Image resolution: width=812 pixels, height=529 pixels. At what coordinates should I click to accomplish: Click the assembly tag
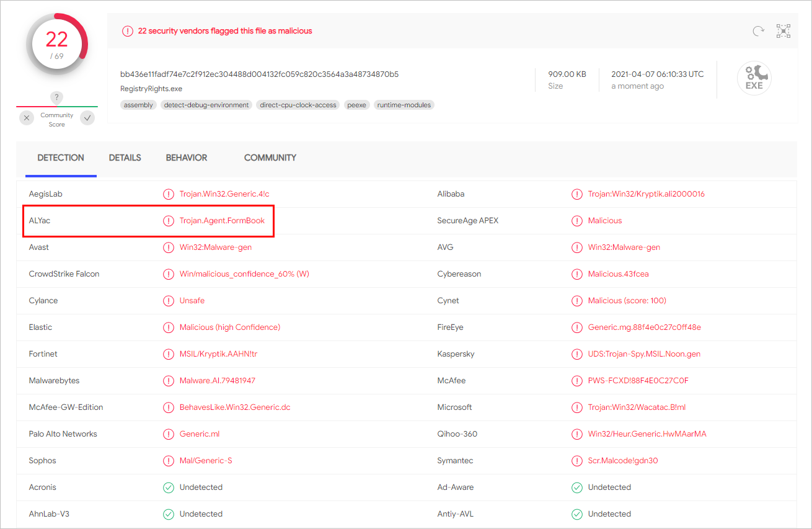coord(138,105)
